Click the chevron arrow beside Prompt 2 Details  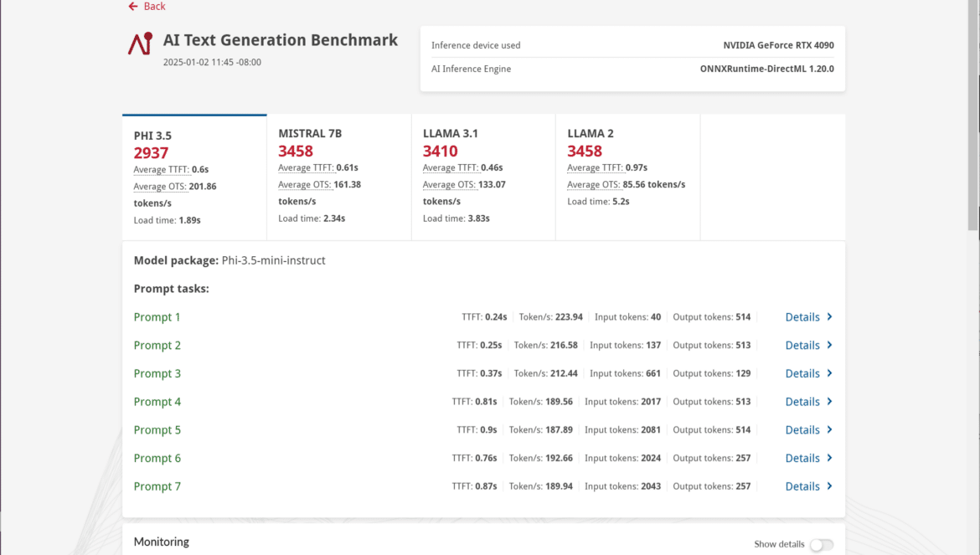829,345
